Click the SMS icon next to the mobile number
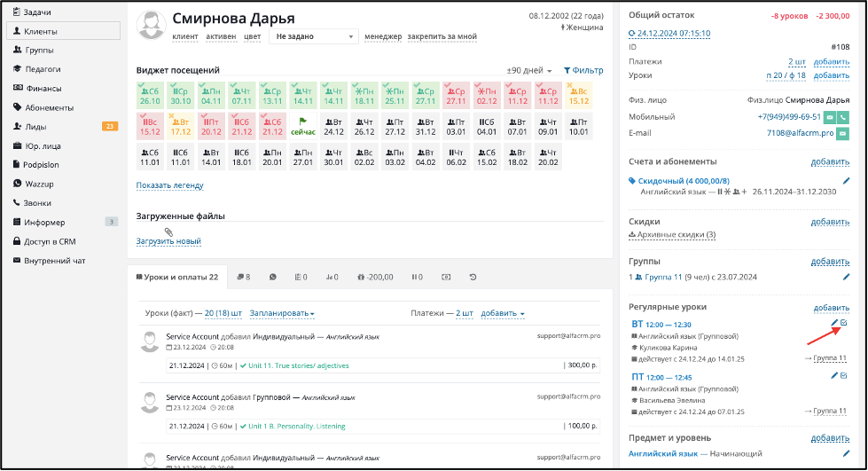 click(x=830, y=117)
